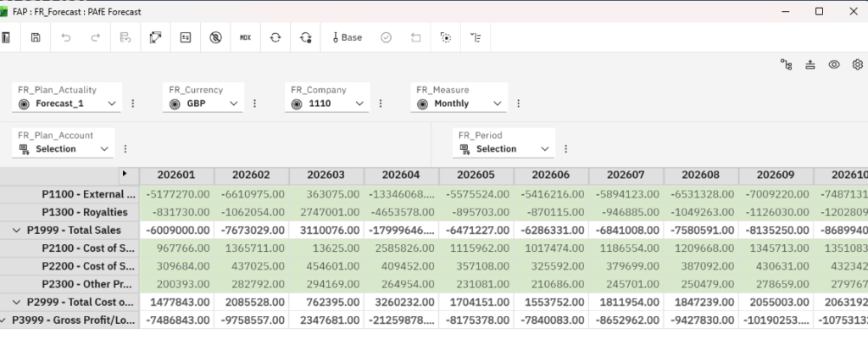The image size is (868, 362).
Task: Click the swap rows and columns icon
Action: (x=155, y=37)
